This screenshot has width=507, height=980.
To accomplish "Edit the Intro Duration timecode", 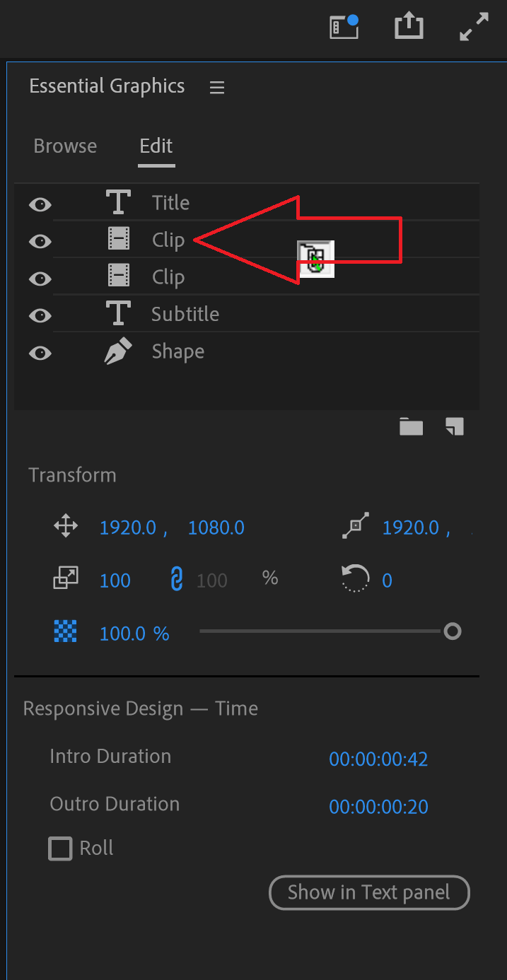I will (x=378, y=759).
